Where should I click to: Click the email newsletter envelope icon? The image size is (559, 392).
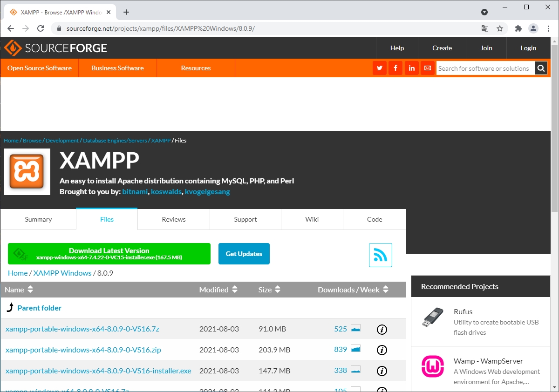tap(427, 68)
